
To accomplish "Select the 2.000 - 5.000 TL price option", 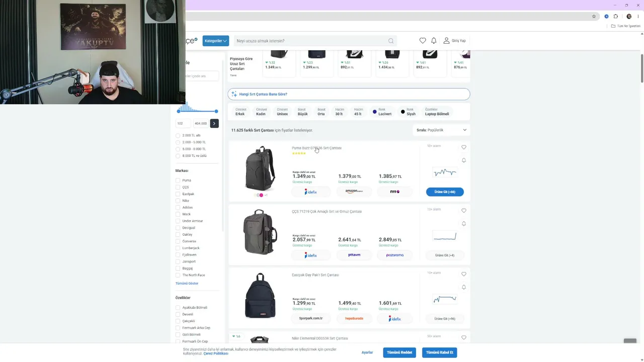I will click(178, 142).
